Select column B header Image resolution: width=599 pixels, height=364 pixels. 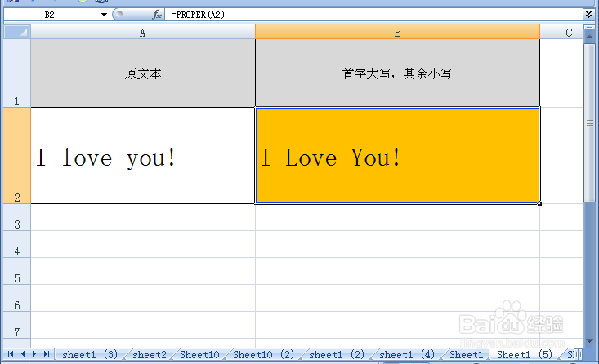pos(397,33)
